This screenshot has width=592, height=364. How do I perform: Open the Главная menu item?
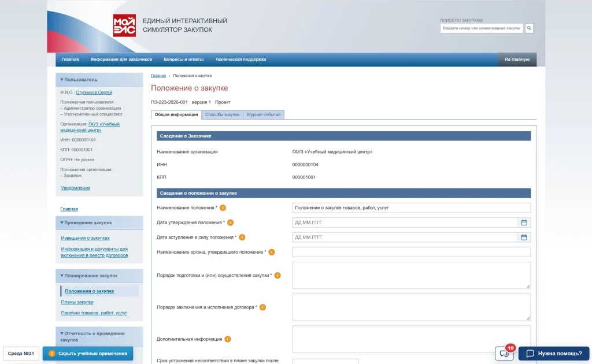point(70,59)
